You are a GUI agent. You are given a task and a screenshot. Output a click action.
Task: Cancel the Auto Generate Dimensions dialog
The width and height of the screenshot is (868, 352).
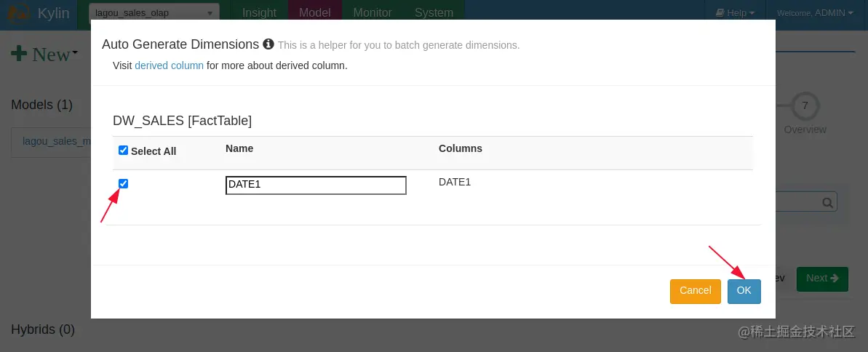(696, 291)
